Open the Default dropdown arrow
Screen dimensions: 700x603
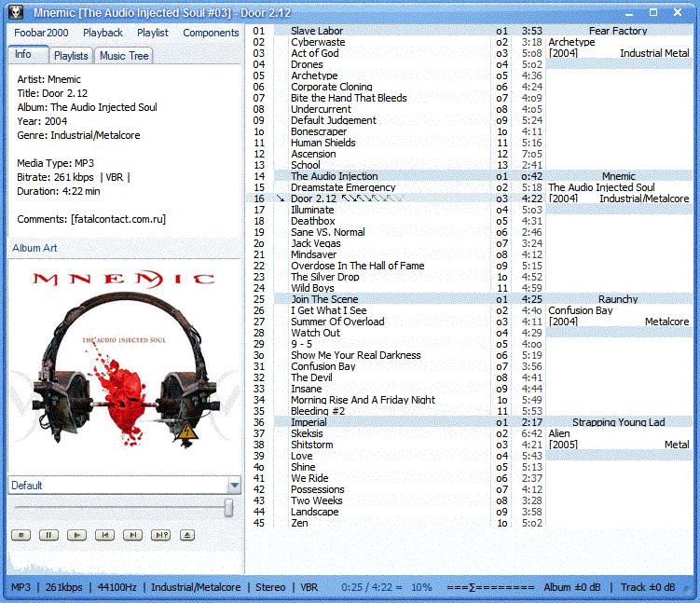pyautogui.click(x=235, y=486)
